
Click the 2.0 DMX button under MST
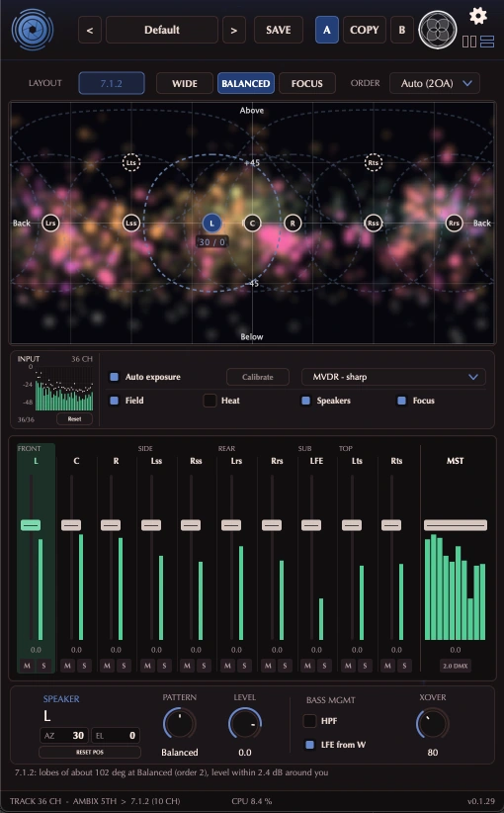[455, 666]
